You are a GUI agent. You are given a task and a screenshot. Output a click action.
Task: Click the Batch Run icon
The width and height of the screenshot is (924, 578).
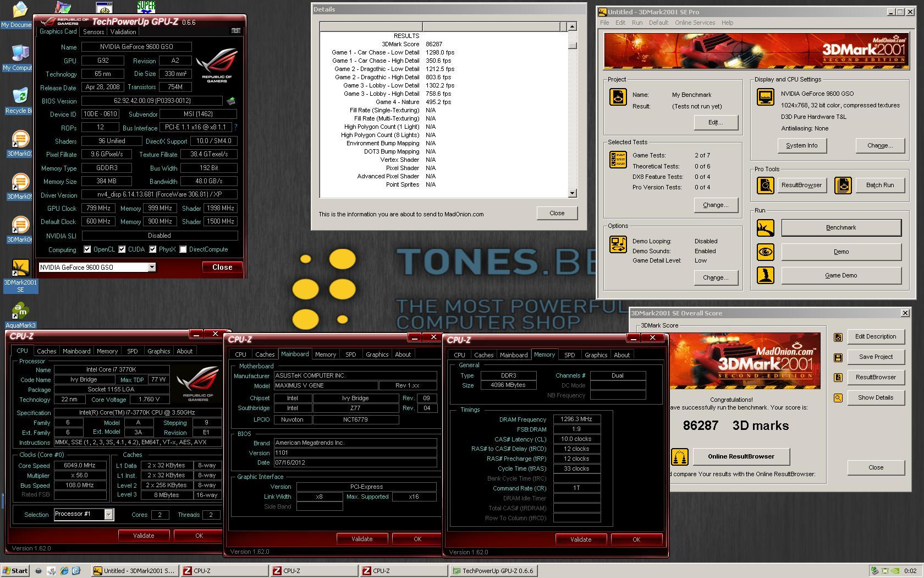(843, 186)
